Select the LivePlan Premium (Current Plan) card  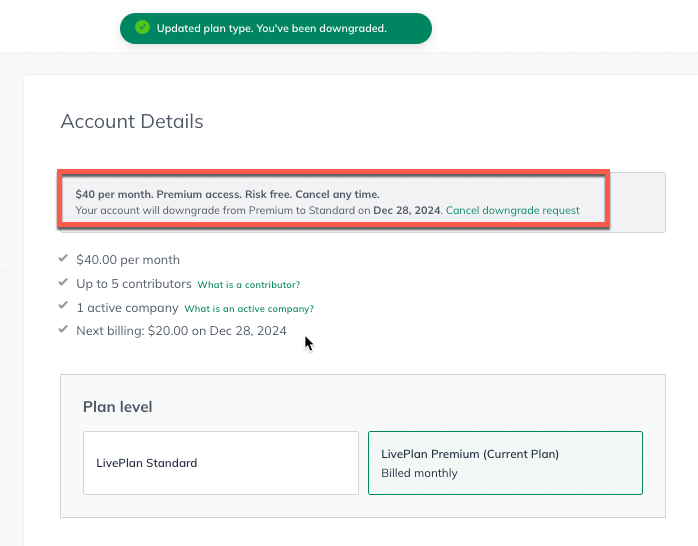(505, 463)
